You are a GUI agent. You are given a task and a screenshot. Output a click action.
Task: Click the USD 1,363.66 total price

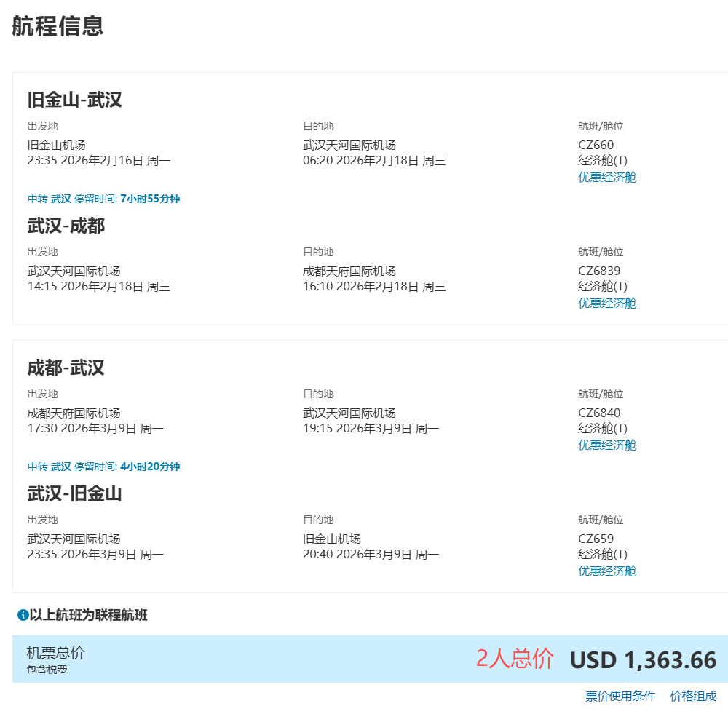coord(643,660)
